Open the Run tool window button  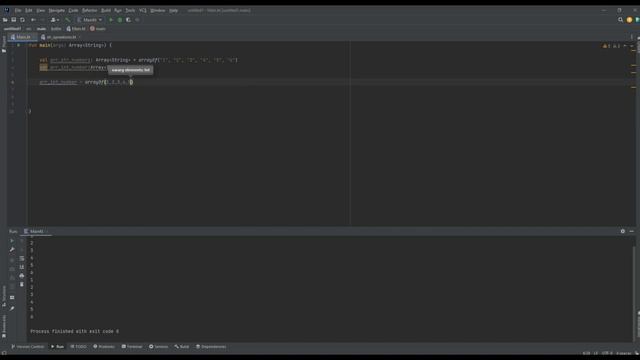pyautogui.click(x=57, y=347)
